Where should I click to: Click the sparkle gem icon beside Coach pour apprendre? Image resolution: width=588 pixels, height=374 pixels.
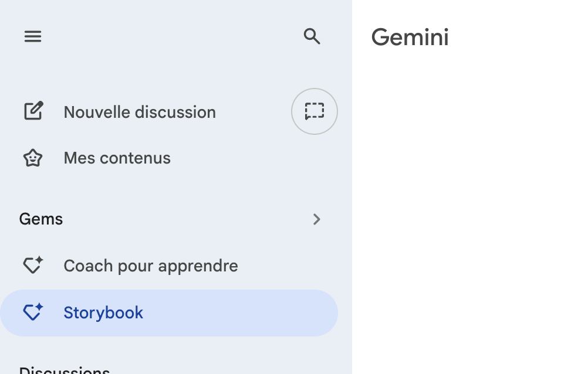point(33,266)
